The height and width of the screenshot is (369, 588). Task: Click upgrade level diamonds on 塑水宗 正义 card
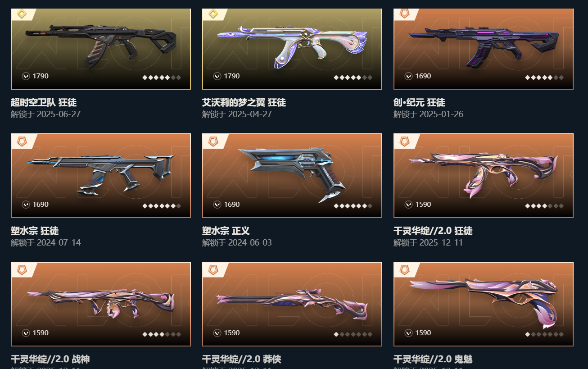[x=353, y=206]
